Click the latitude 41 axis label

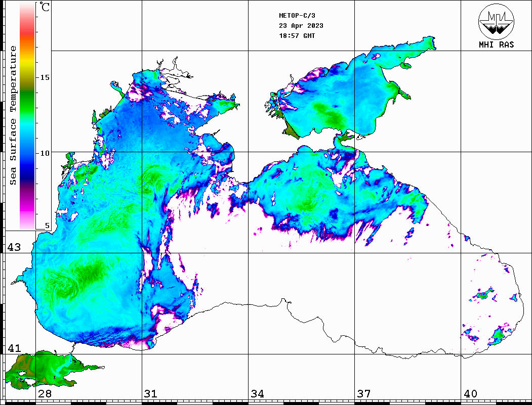point(14,348)
